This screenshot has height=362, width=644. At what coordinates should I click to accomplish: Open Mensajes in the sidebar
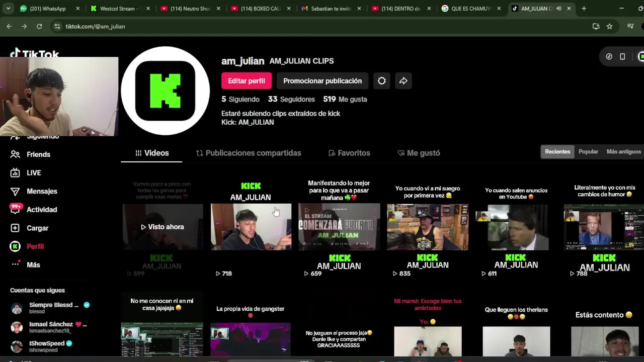click(x=42, y=191)
